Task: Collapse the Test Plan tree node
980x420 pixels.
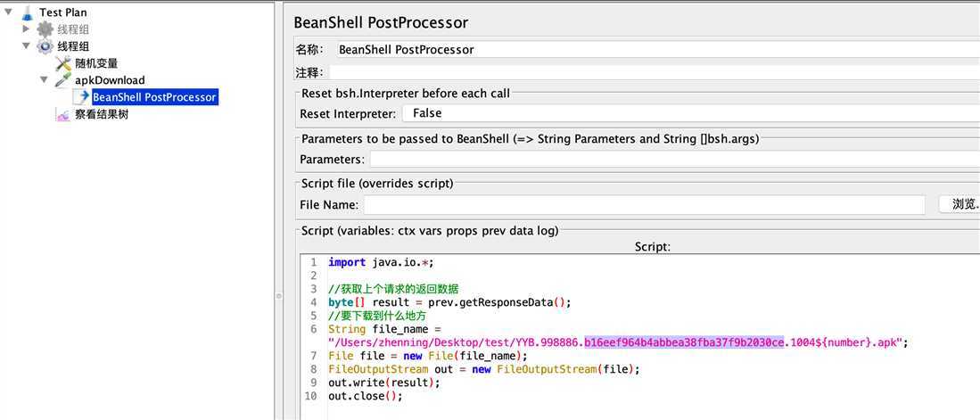Action: tap(9, 12)
